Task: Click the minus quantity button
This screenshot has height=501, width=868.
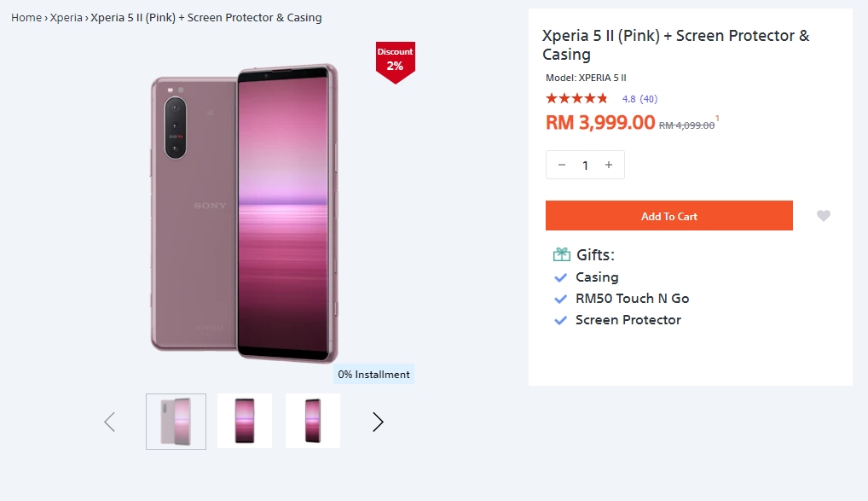Action: click(x=562, y=165)
